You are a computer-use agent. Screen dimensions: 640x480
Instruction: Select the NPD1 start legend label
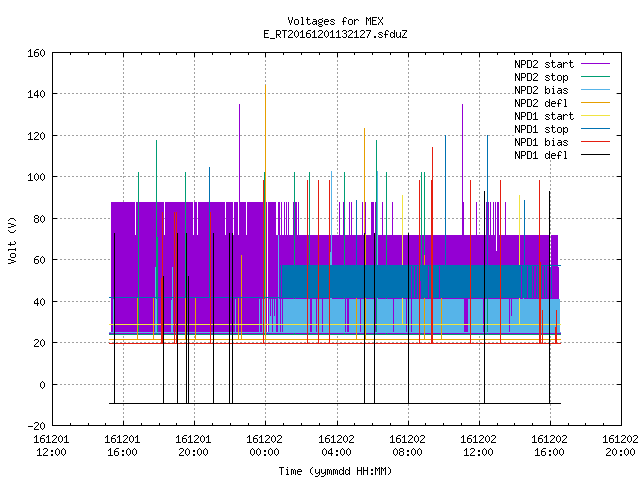(x=544, y=116)
